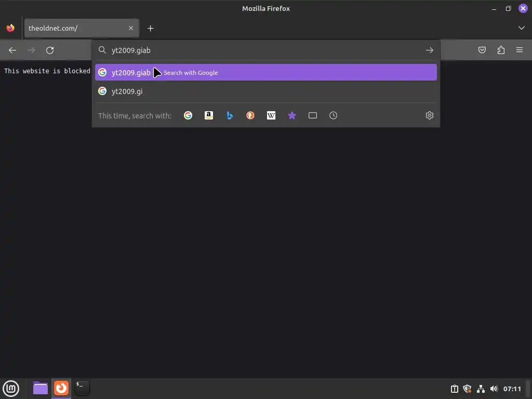
Task: Minimize the Mozilla Firefox window
Action: point(494,9)
